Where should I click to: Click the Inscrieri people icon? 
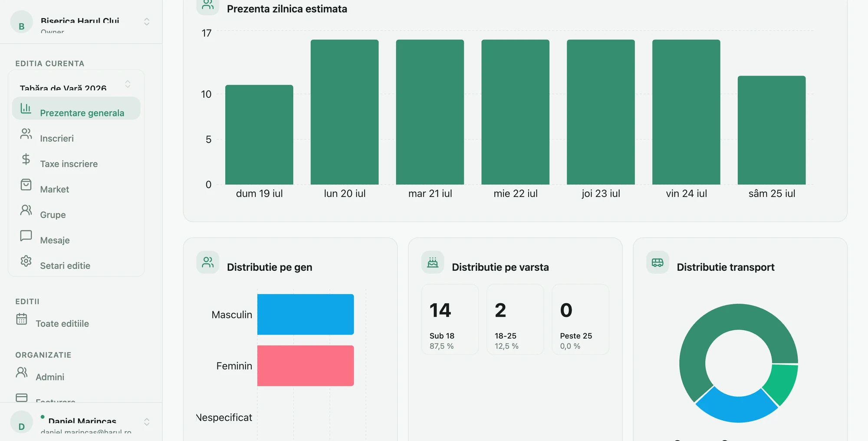click(26, 134)
